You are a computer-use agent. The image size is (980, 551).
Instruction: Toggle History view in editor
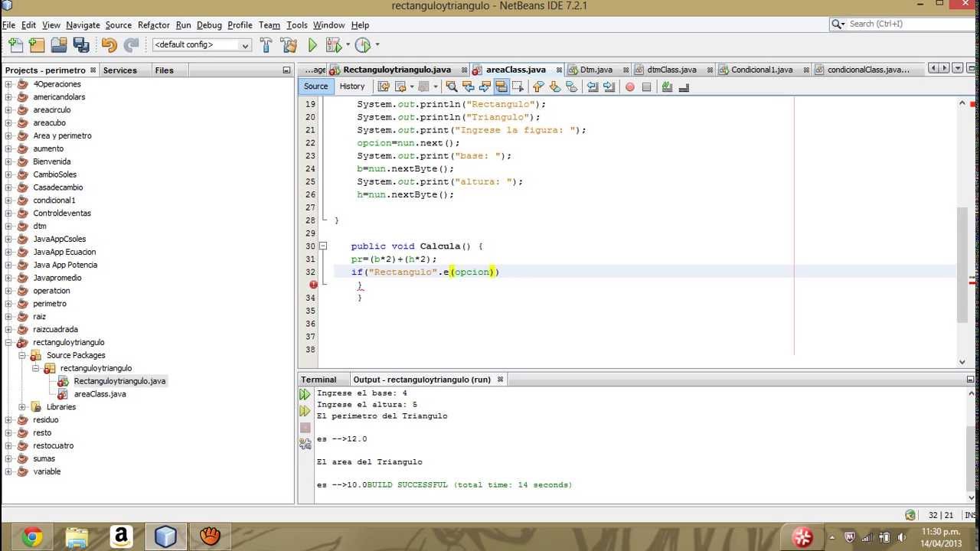point(352,86)
